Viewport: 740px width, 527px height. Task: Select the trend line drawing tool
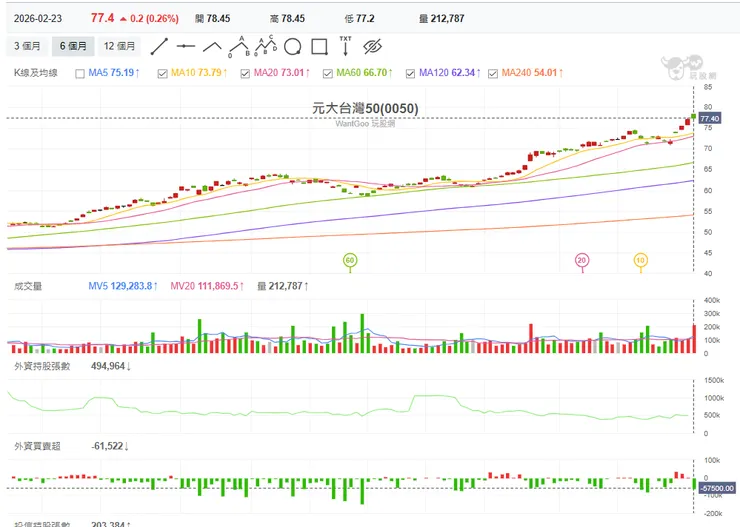[160, 46]
